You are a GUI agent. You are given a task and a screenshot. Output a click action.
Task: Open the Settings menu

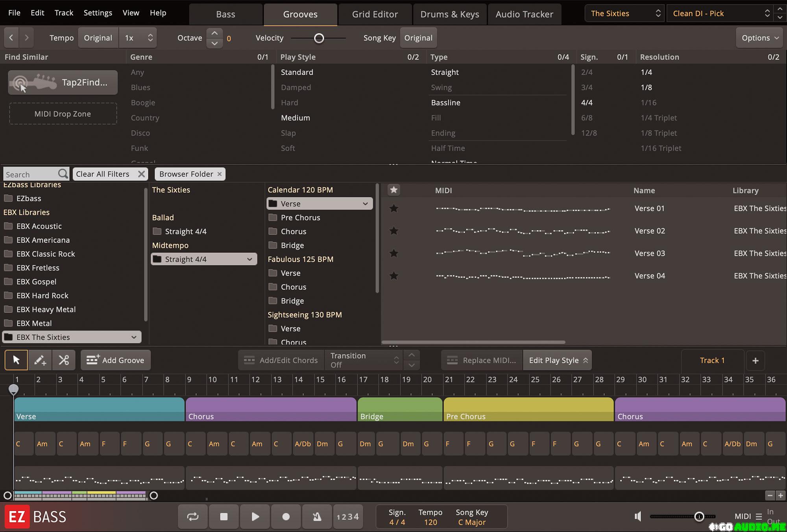98,13
